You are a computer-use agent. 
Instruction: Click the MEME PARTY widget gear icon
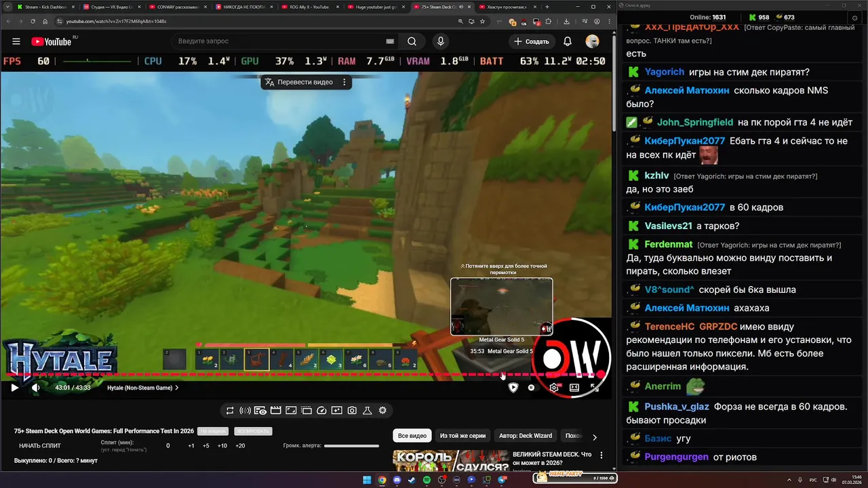point(612,479)
